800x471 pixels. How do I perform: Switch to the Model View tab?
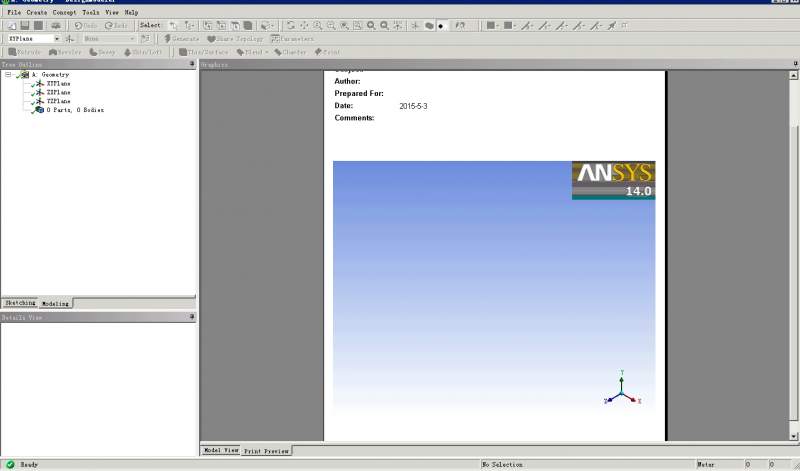(x=221, y=450)
